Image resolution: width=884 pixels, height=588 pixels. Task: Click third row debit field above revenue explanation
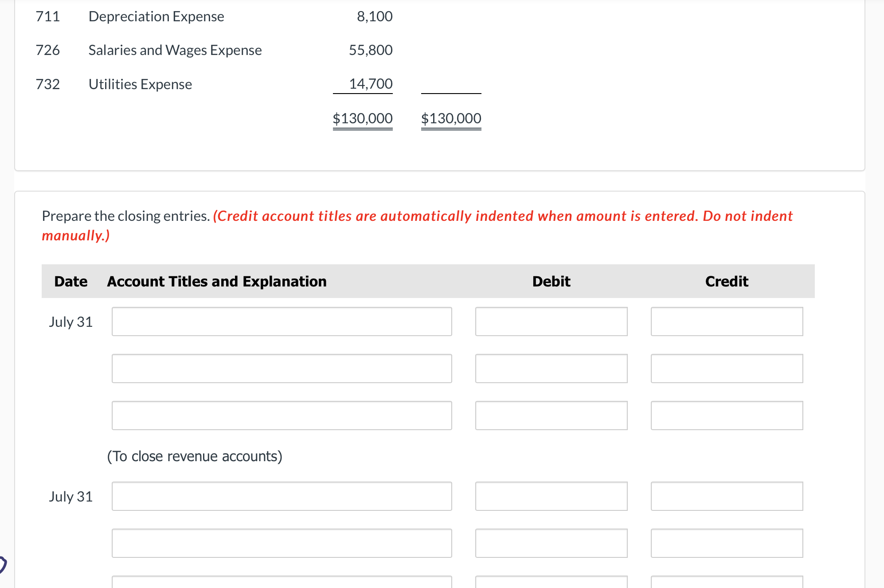(551, 416)
